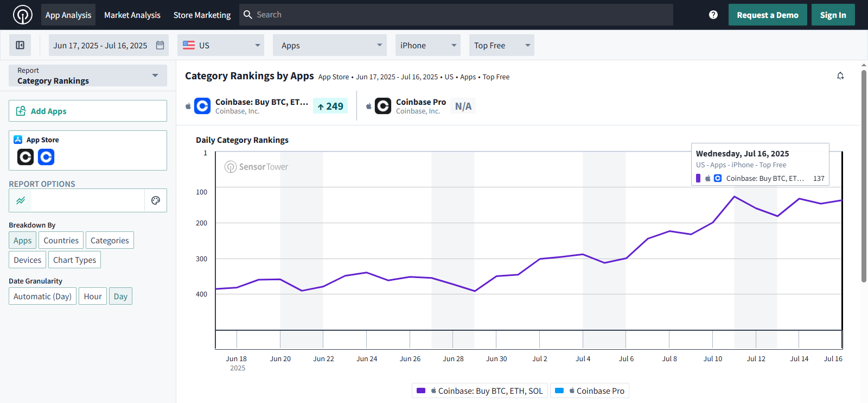Screen dimensions: 868x403
Task: Open the Market Analysis tab
Action: point(132,15)
